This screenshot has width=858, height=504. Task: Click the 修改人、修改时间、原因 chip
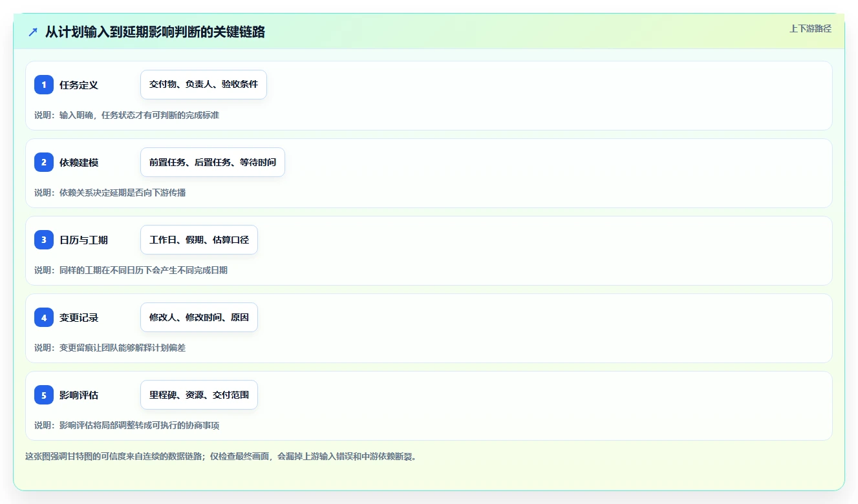199,317
